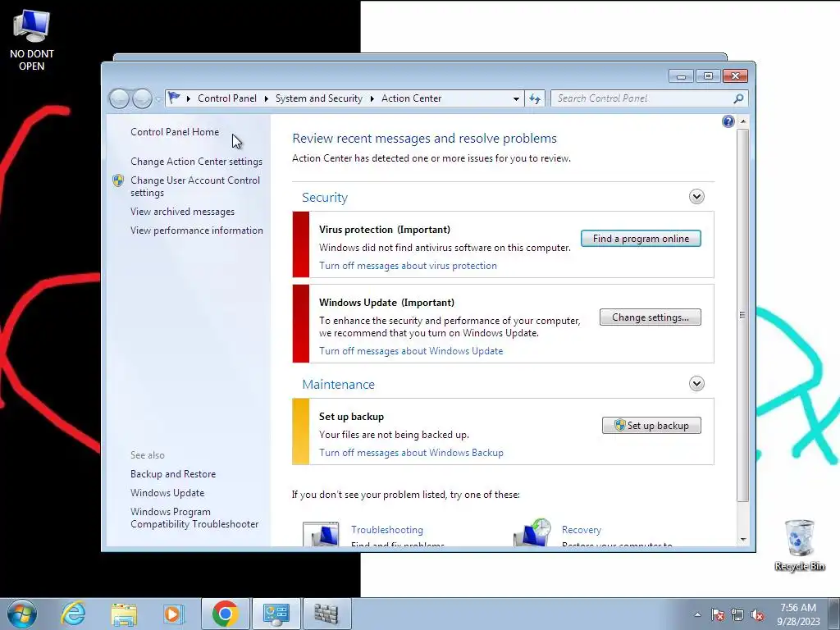Click the UAC shield icon in sidebar
This screenshot has height=630, width=840.
tap(118, 180)
